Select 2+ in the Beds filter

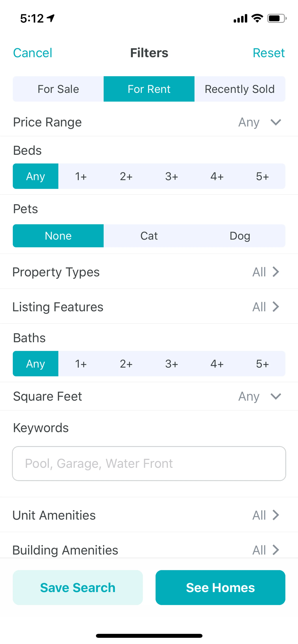pyautogui.click(x=126, y=176)
